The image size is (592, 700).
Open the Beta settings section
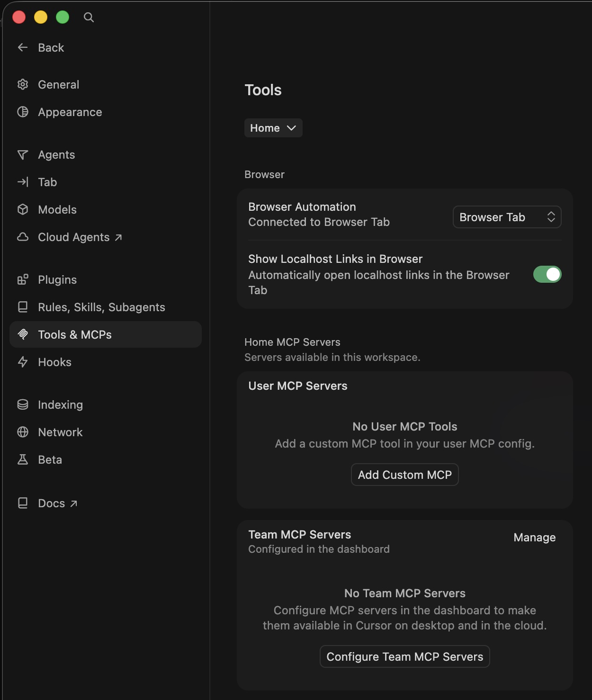coord(106,459)
